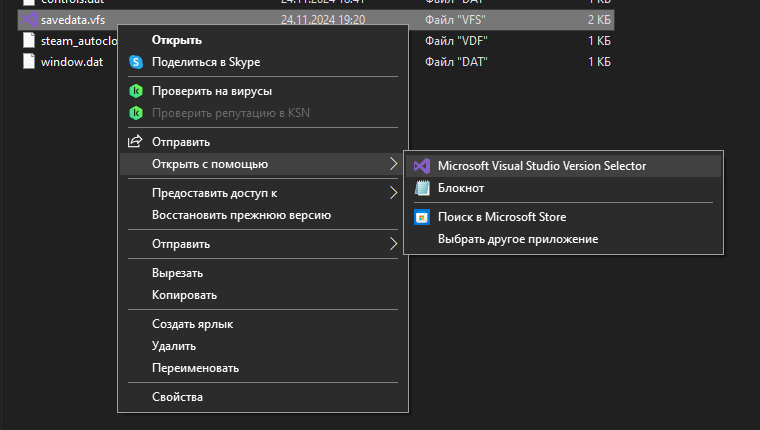Click '1 КБ' size in window.dat row

(599, 62)
